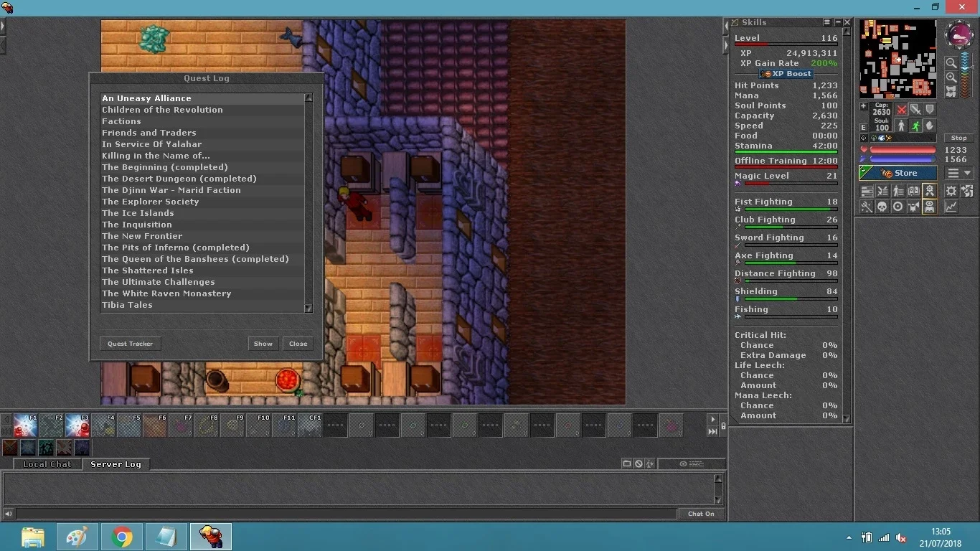Switch to Local Chat tab

[47, 464]
